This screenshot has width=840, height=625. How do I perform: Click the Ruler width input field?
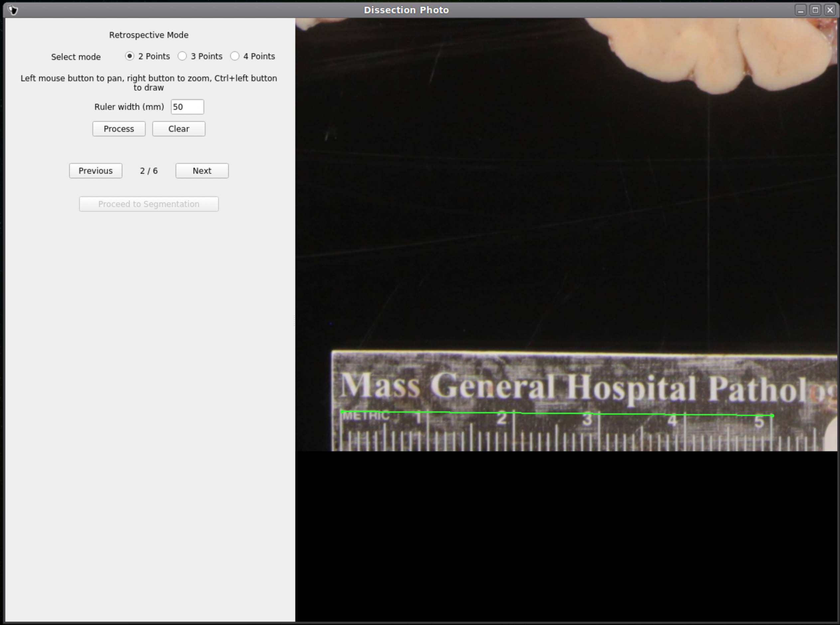[187, 107]
